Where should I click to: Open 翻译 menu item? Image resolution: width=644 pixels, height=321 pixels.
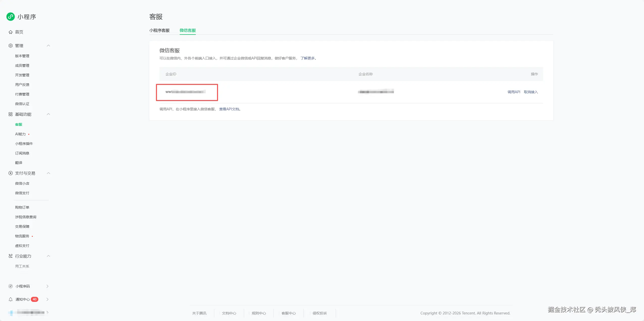pyautogui.click(x=19, y=163)
